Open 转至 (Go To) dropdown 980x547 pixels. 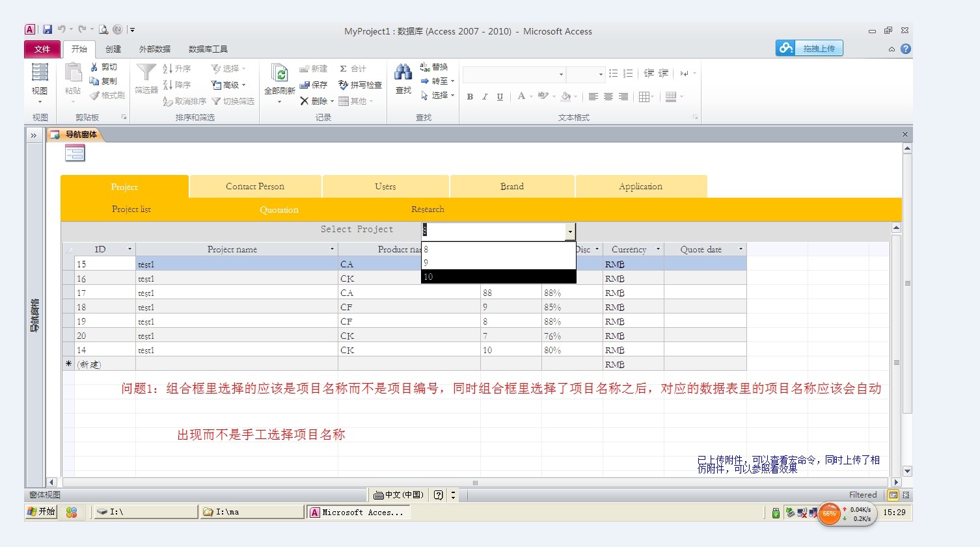(x=437, y=81)
